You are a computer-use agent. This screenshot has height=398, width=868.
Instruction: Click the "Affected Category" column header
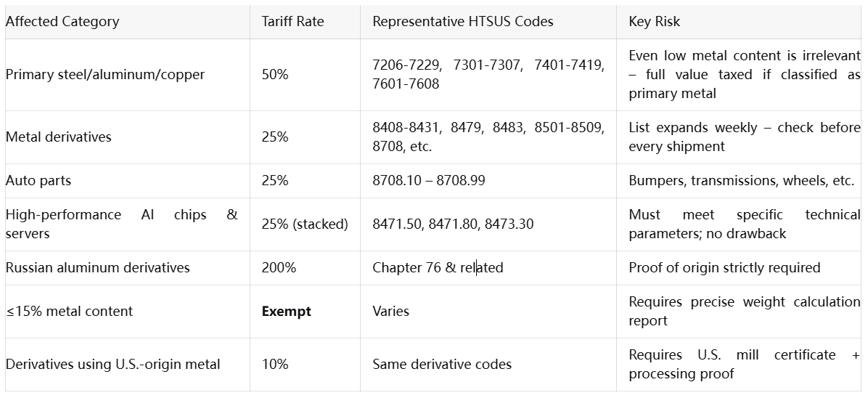(62, 22)
